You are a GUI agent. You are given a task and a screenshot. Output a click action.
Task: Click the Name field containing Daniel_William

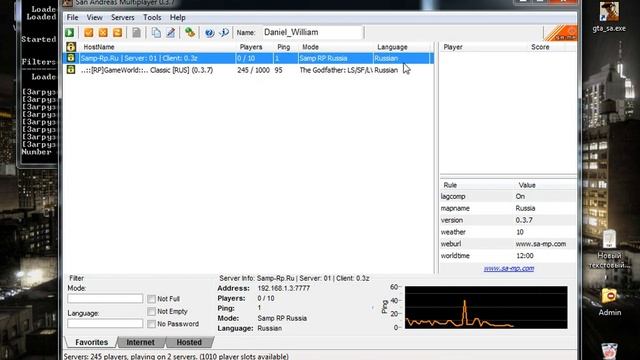click(312, 32)
